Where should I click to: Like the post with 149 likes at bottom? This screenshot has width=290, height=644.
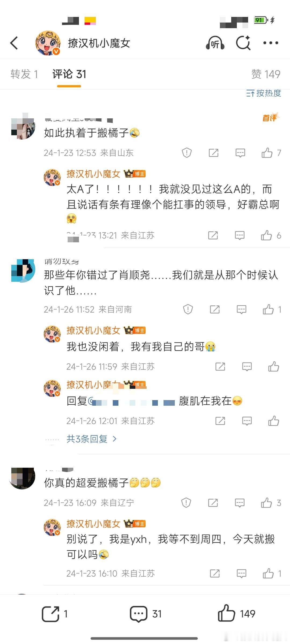[226, 613]
